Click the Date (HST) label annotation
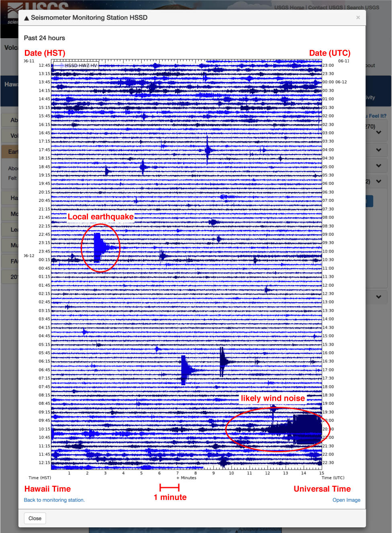392x533 pixels. (x=45, y=53)
